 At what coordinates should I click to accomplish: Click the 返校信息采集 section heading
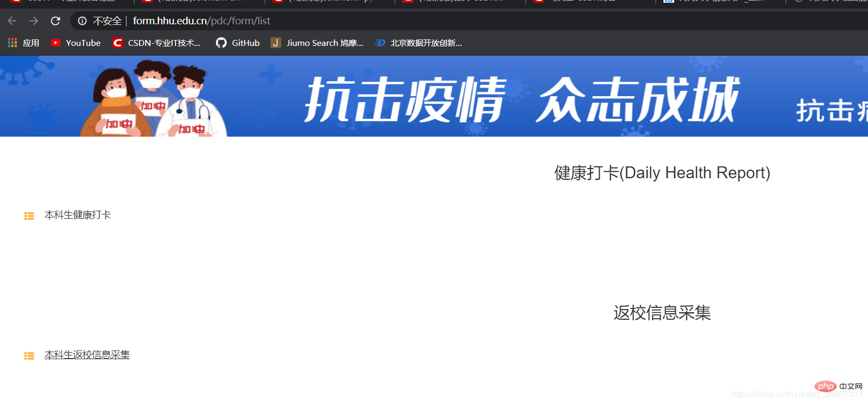[662, 313]
